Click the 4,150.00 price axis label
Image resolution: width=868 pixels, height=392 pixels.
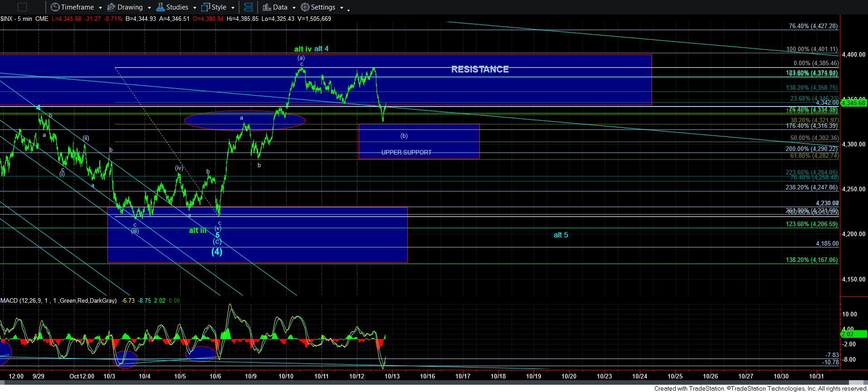(x=853, y=280)
